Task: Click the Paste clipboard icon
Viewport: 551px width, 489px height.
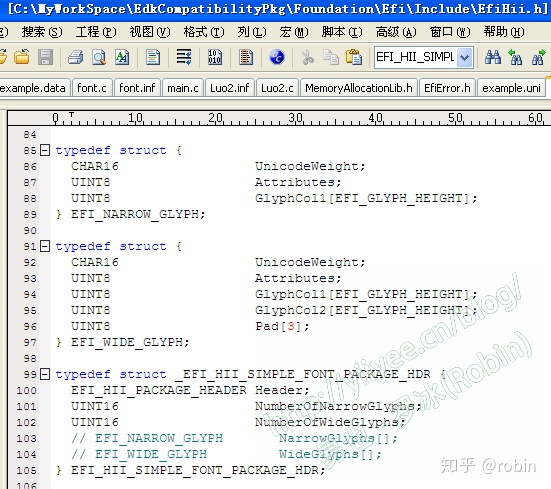Action: pos(354,57)
